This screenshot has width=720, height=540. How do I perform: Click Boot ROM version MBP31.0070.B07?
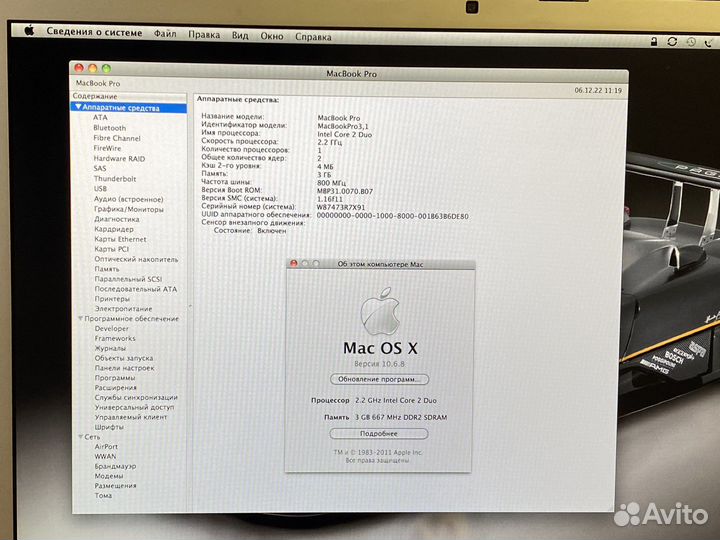pyautogui.click(x=345, y=191)
